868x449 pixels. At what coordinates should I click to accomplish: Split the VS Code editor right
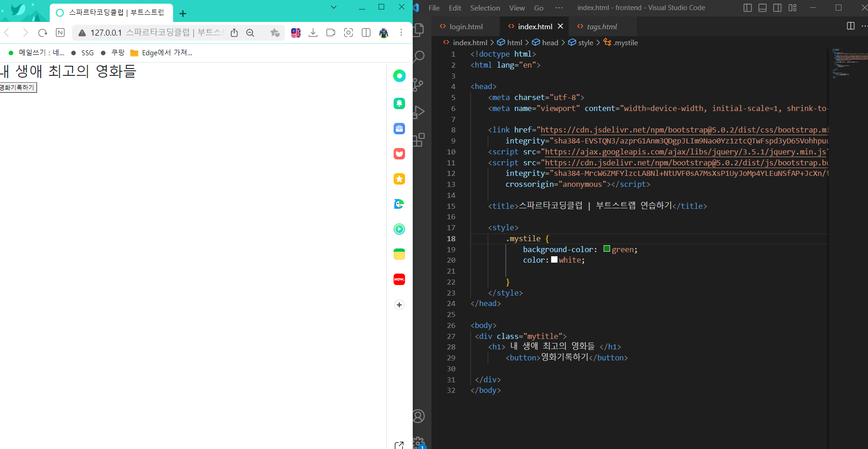(x=851, y=26)
